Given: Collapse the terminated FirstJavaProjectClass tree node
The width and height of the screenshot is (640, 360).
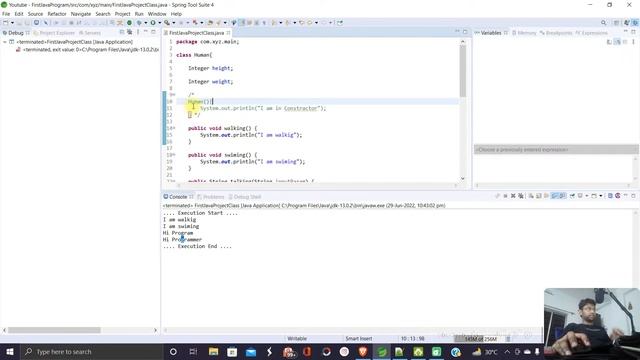Looking at the screenshot, I should coord(4,42).
